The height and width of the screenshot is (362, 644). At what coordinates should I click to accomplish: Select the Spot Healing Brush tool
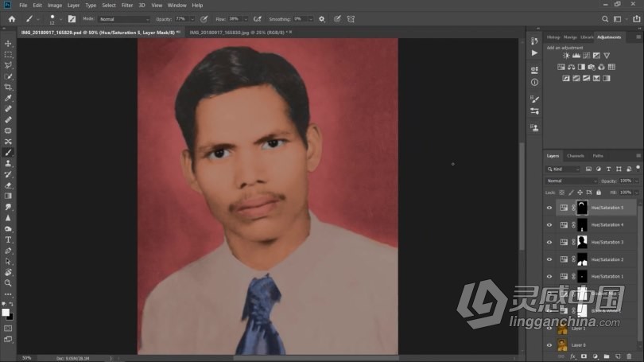(8, 109)
